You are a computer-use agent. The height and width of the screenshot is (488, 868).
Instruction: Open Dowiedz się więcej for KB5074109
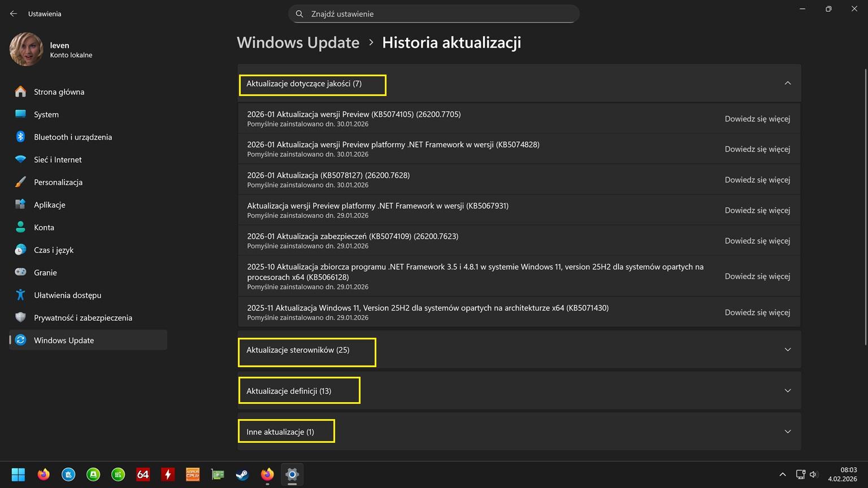pyautogui.click(x=757, y=241)
